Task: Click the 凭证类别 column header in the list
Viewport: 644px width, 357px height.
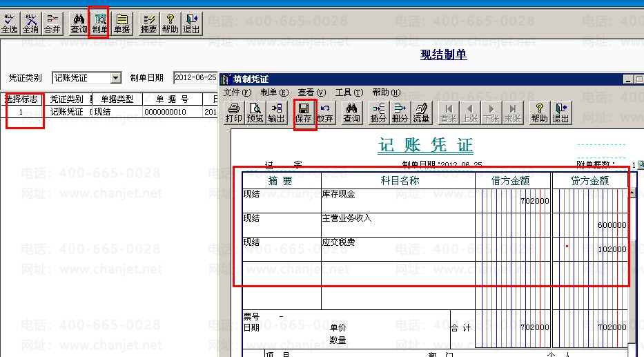Action: [66, 99]
